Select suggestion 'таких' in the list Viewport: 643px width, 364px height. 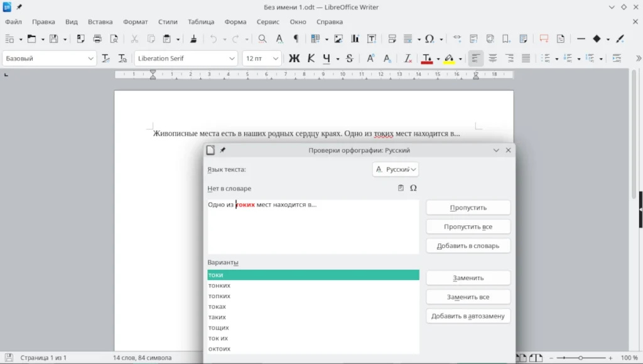point(313,317)
